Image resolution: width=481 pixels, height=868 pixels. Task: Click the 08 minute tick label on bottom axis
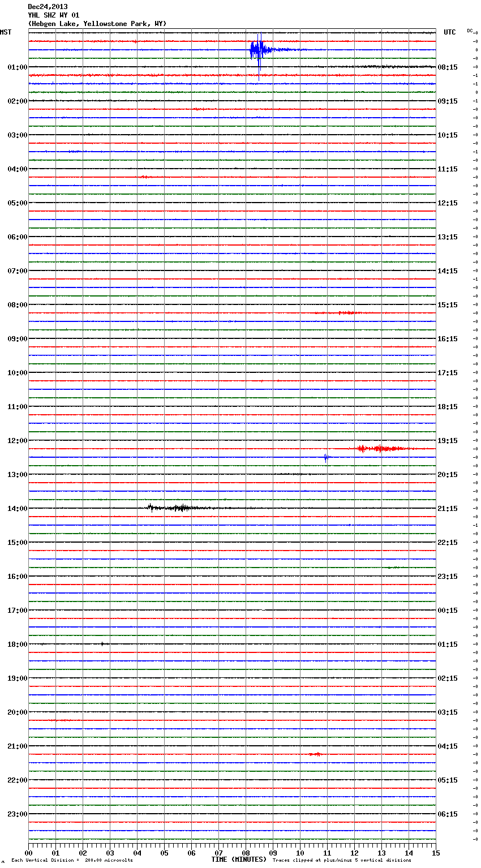tap(246, 853)
